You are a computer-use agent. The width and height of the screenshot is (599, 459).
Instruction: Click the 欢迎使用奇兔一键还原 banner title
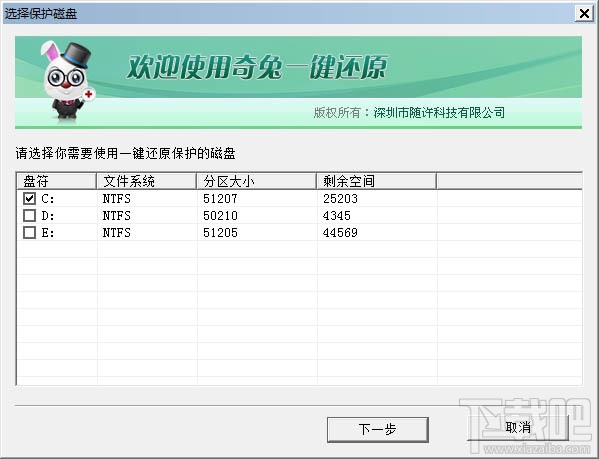257,67
